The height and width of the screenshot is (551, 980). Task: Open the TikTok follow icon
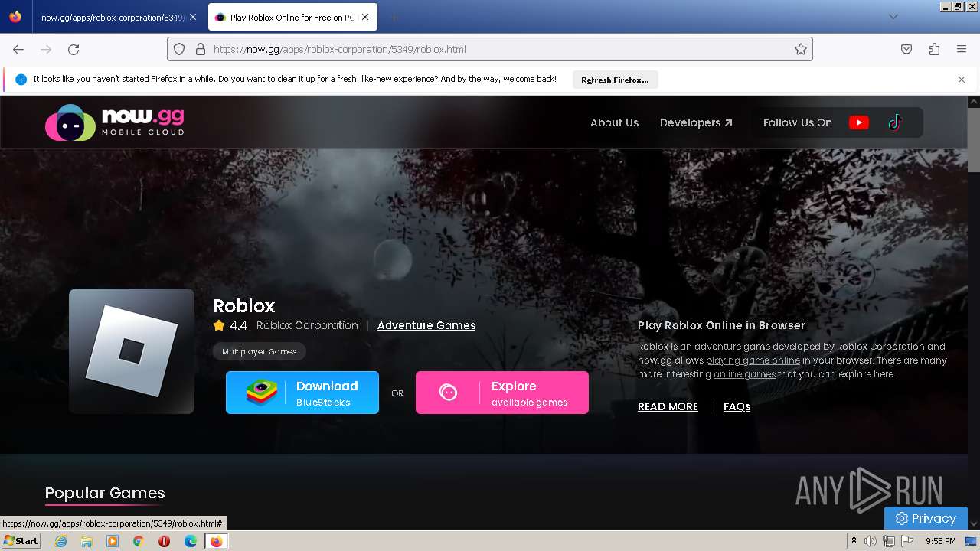pos(895,122)
